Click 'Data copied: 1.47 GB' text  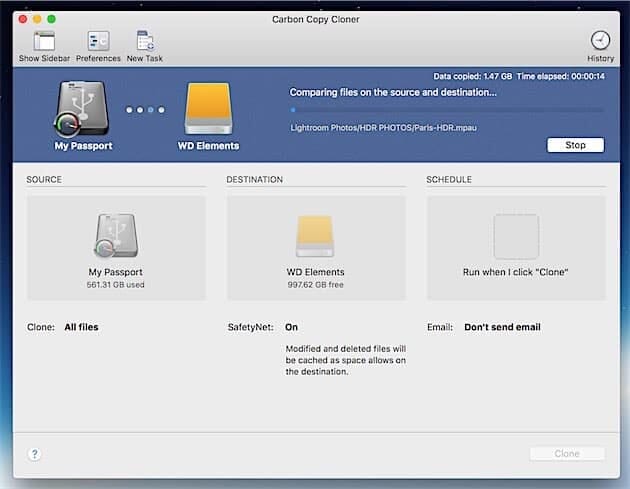[472, 76]
